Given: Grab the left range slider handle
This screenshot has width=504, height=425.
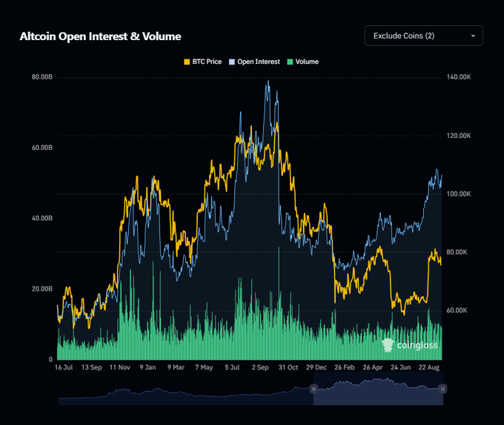Looking at the screenshot, I should pyautogui.click(x=314, y=389).
